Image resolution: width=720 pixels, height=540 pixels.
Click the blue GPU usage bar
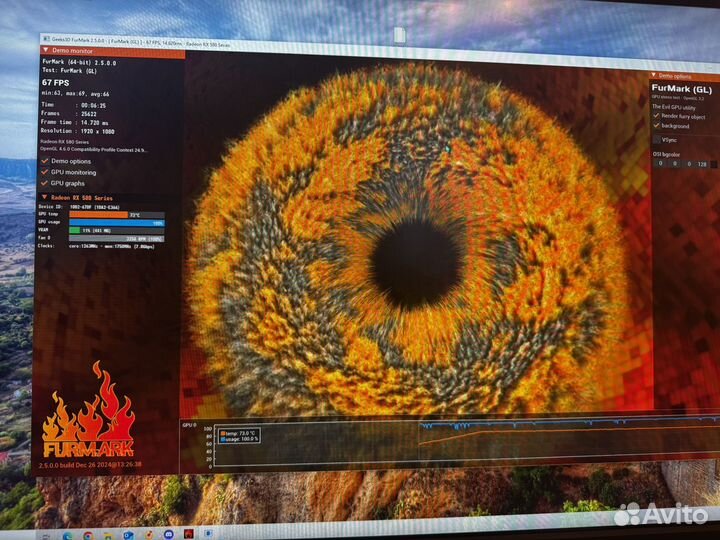coord(117,222)
